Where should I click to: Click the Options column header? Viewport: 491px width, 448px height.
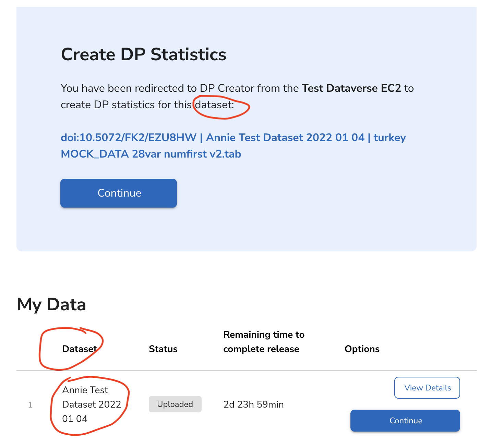(362, 349)
